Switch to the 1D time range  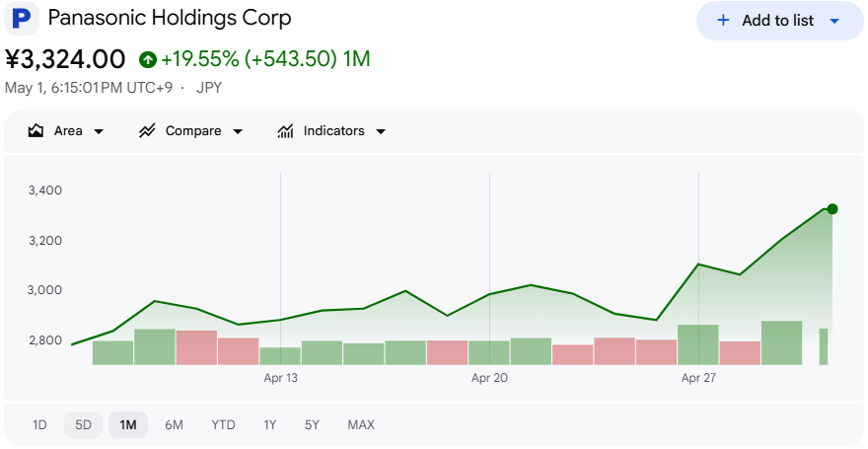[39, 425]
